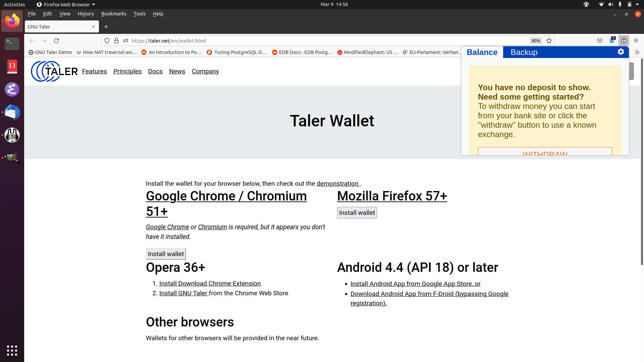Open the Firefox Web Browser app menu dropdown
Viewport: 644px width, 362px height.
click(66, 4)
